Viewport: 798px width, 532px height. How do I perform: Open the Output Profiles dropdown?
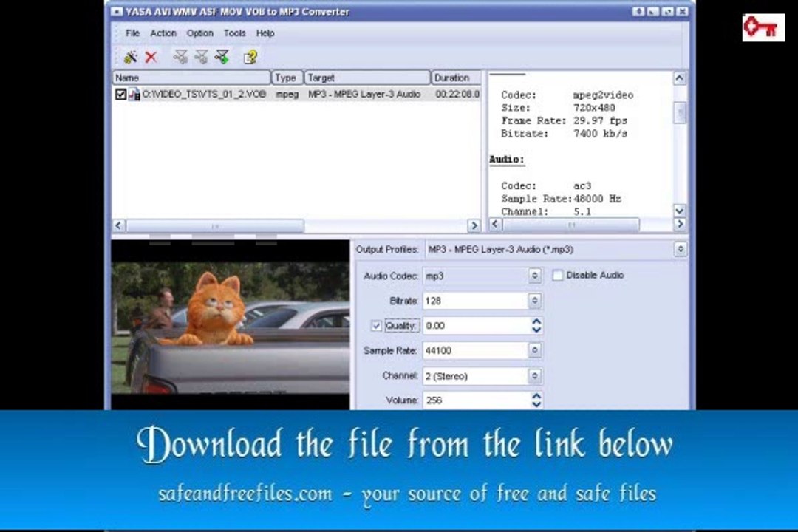pyautogui.click(x=681, y=250)
